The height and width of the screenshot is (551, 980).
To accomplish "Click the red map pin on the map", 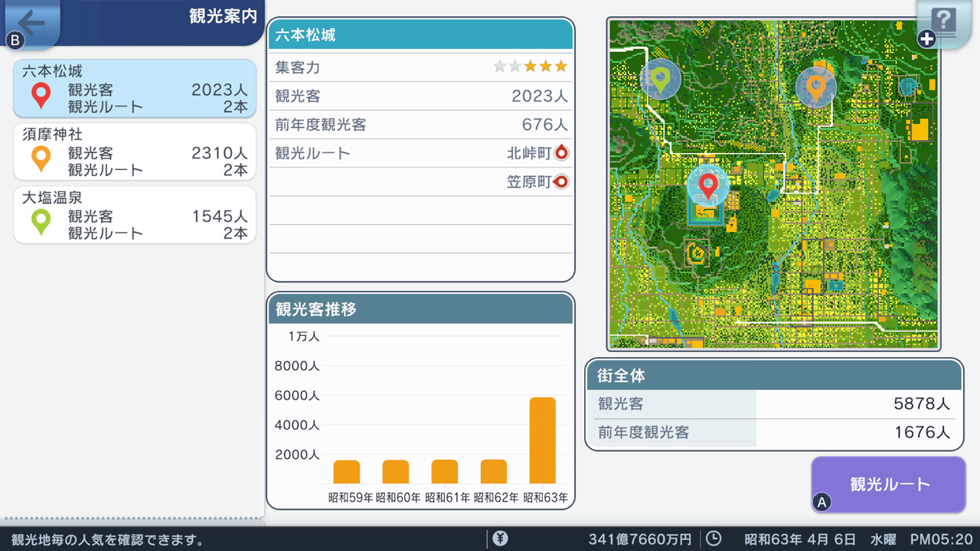I will coord(708,185).
